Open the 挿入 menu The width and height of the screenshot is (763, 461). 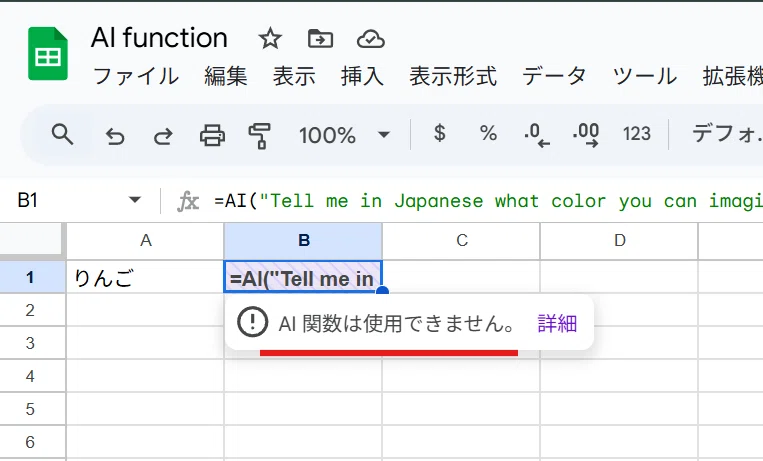click(x=362, y=76)
